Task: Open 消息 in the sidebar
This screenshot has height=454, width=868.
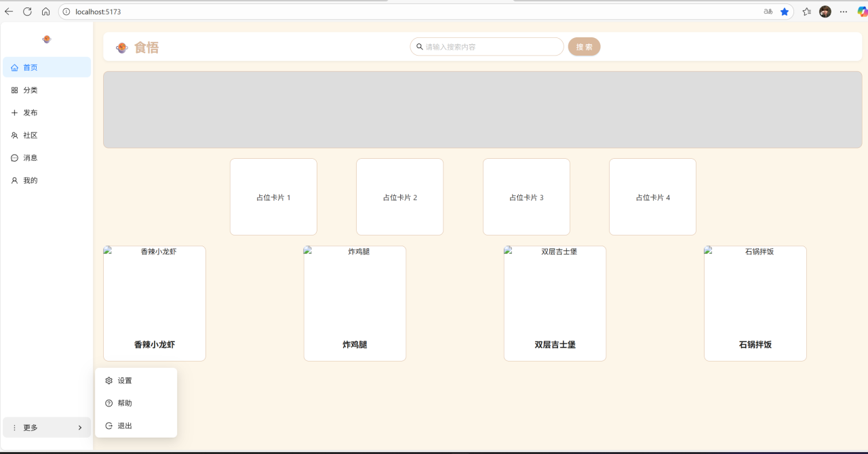Action: tap(47, 157)
